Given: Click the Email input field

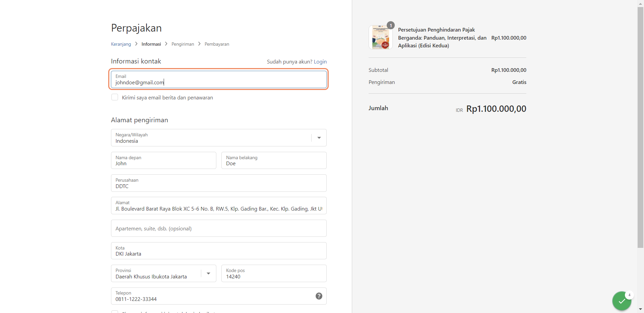Looking at the screenshot, I should click(219, 79).
